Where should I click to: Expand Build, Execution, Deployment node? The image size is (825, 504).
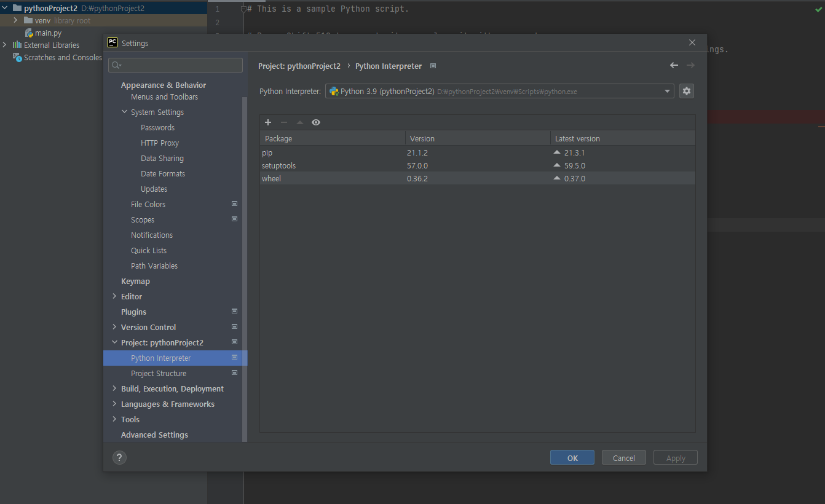click(x=114, y=388)
